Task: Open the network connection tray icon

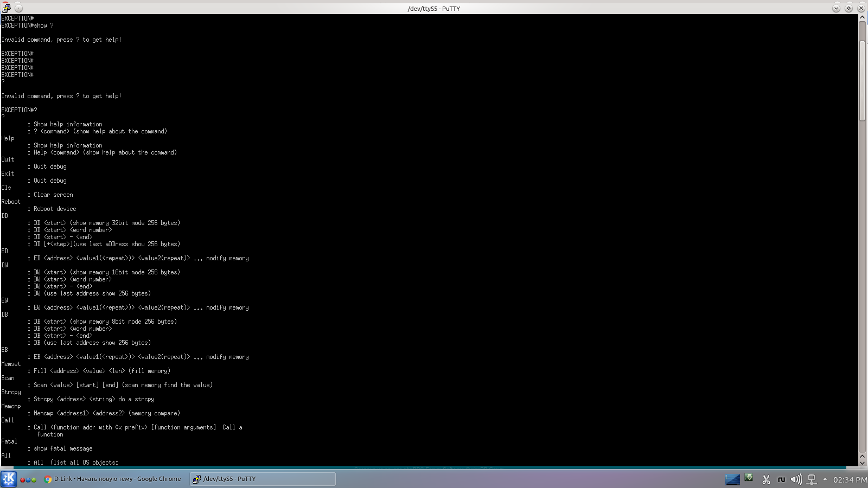Action: [812, 479]
